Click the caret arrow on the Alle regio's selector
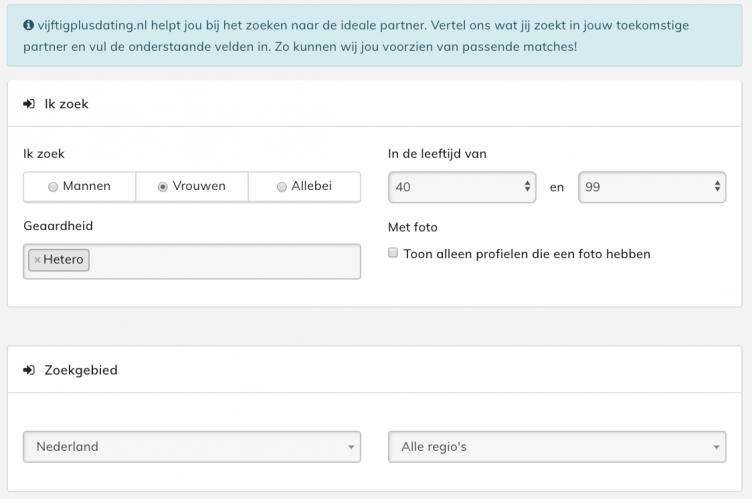Screen dimensions: 752x499 (716, 447)
